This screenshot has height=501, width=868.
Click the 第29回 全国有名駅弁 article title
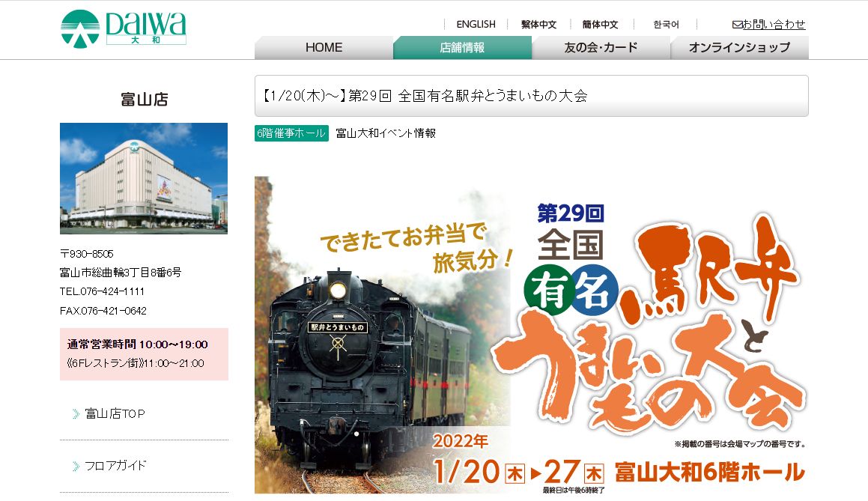[x=423, y=96]
